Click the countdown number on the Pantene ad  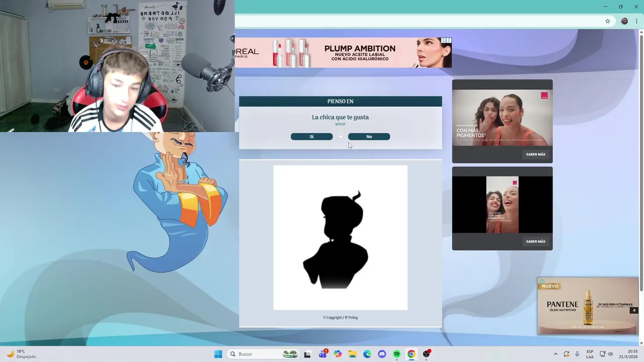[634, 310]
